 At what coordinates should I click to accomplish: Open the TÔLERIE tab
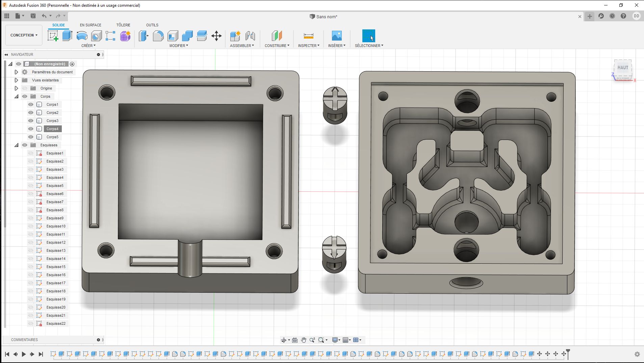coord(123,25)
